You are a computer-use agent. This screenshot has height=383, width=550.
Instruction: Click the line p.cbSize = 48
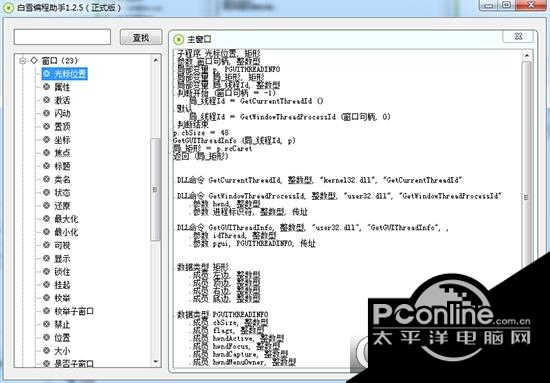click(201, 133)
